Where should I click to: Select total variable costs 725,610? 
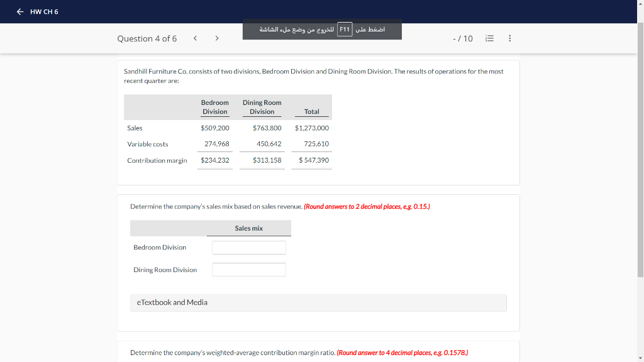click(x=316, y=144)
